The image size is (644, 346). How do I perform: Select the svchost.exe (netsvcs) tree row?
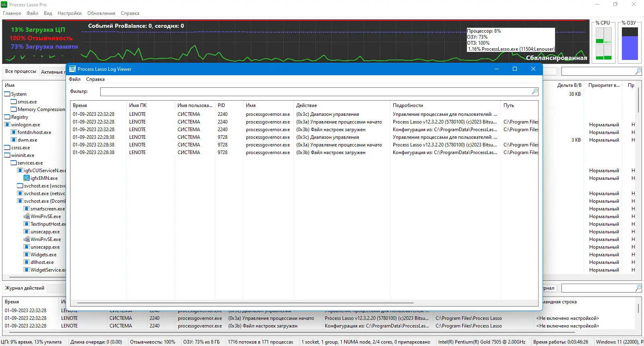coord(41,194)
